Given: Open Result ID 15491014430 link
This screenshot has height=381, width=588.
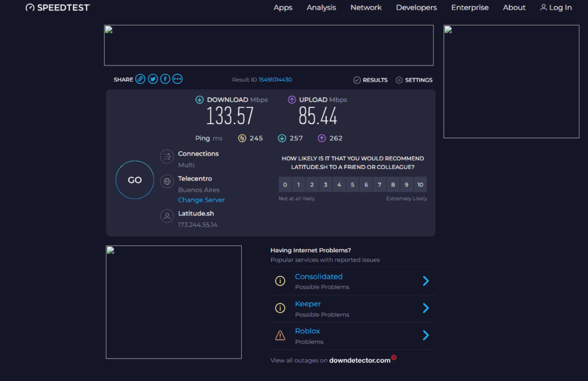Looking at the screenshot, I should pyautogui.click(x=275, y=80).
